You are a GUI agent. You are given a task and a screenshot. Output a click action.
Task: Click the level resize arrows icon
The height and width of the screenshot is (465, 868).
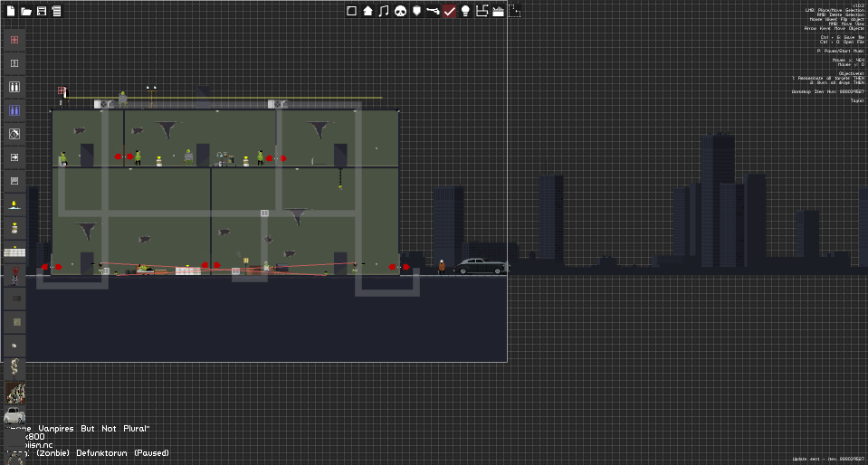click(482, 11)
